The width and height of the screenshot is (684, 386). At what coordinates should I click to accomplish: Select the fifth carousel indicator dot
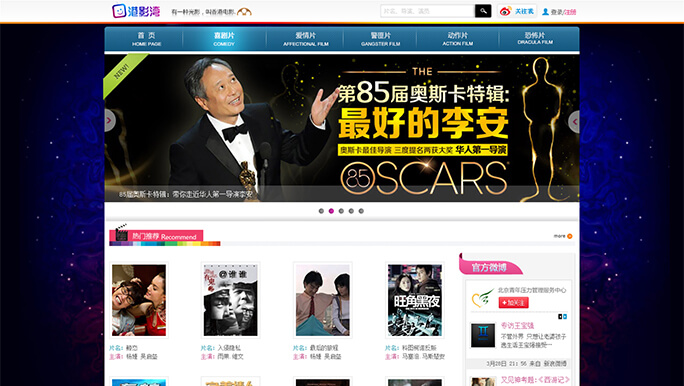(361, 211)
